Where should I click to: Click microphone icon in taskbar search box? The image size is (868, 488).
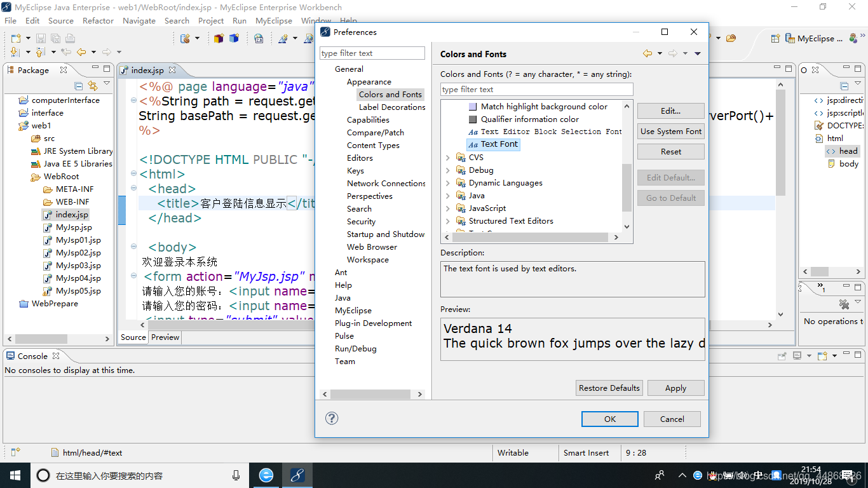click(236, 475)
